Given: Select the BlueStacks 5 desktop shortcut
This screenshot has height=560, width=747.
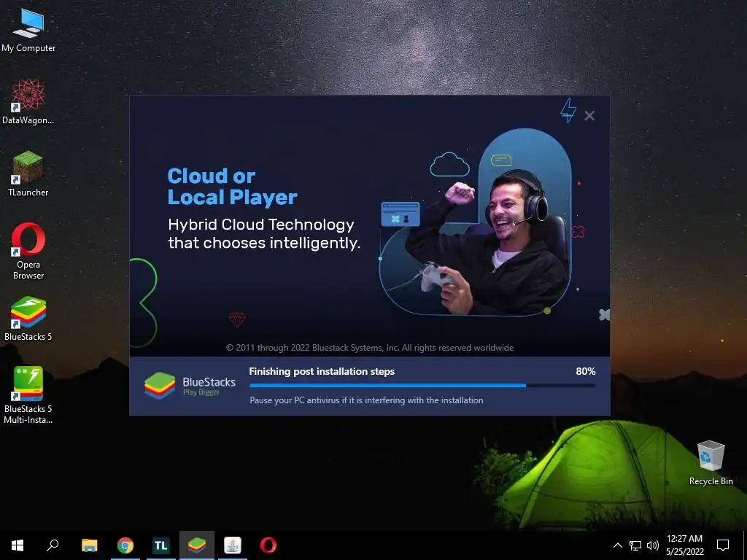Looking at the screenshot, I should 28,318.
